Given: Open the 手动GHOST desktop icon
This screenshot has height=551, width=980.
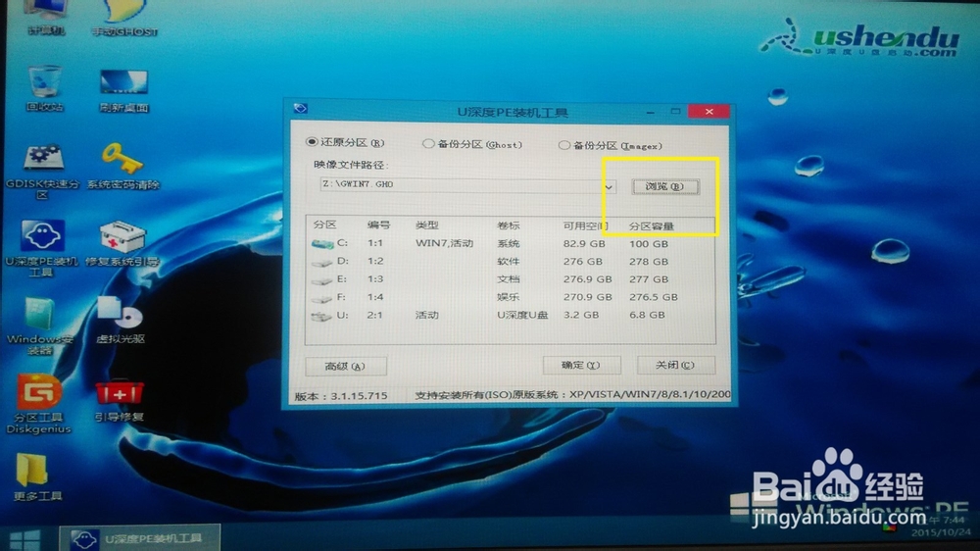Looking at the screenshot, I should click(x=123, y=18).
